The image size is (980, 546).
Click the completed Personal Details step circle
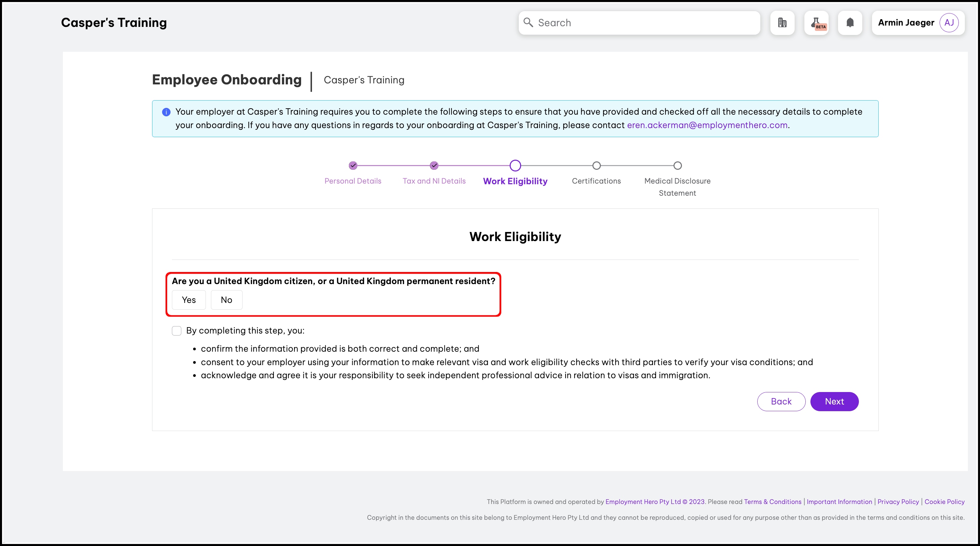pyautogui.click(x=353, y=165)
